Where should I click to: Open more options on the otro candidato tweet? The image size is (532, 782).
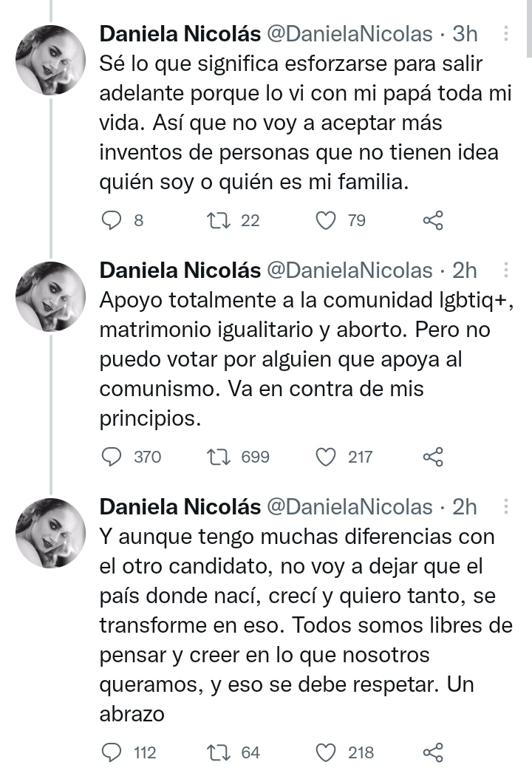tap(506, 506)
